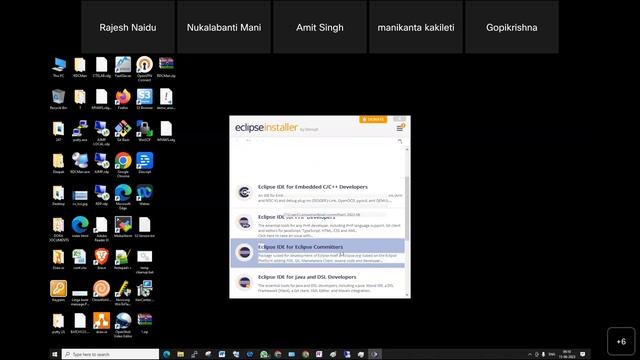Launch Firefox from the desktop
The width and height of the screenshot is (640, 360).
(123, 99)
